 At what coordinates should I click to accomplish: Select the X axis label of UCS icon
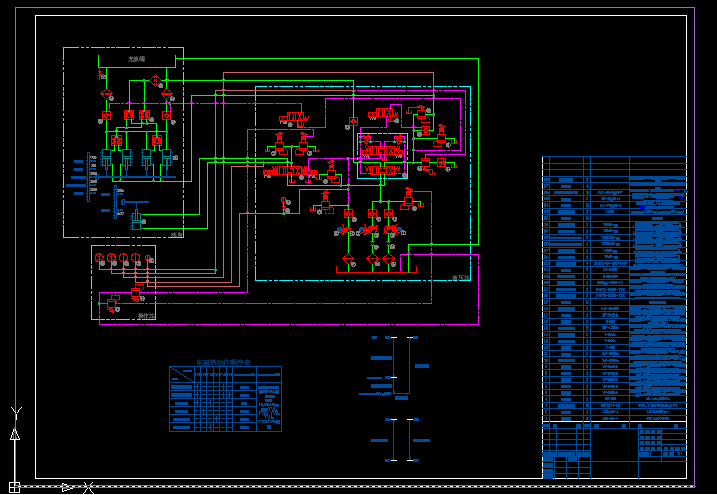tap(89, 488)
